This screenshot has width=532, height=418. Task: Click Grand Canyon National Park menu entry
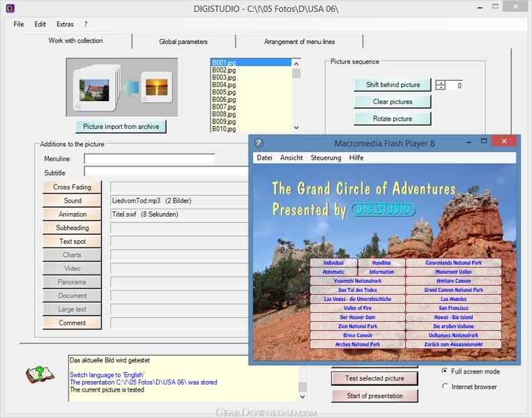(454, 290)
